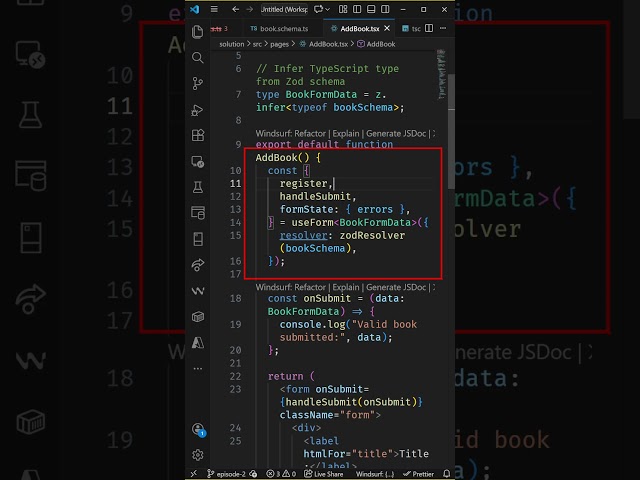
Task: Open the AddBook.tsx breadcrumb
Action: 324,44
